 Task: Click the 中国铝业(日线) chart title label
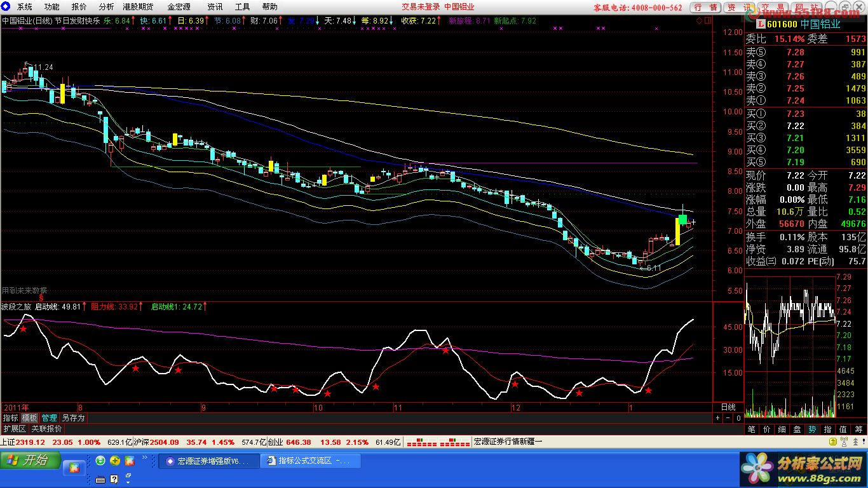point(26,20)
